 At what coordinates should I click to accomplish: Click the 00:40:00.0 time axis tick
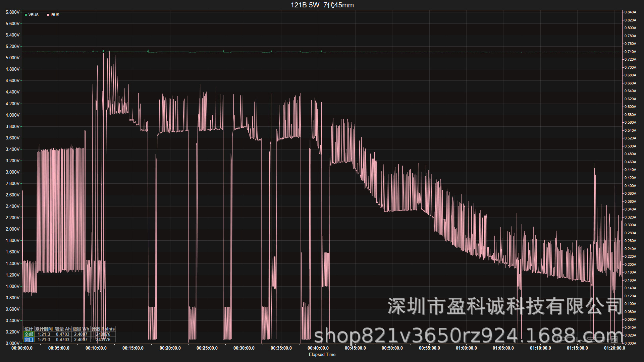[318, 348]
